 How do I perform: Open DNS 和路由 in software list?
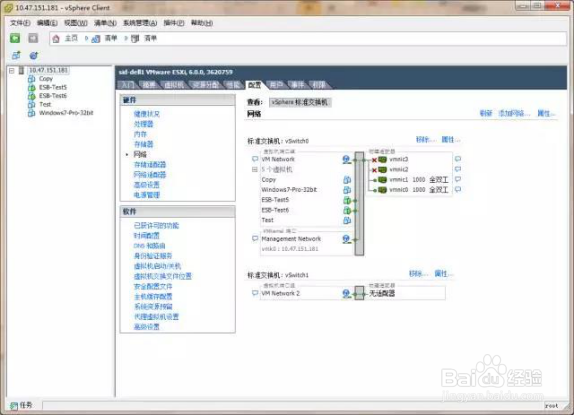pyautogui.click(x=150, y=246)
